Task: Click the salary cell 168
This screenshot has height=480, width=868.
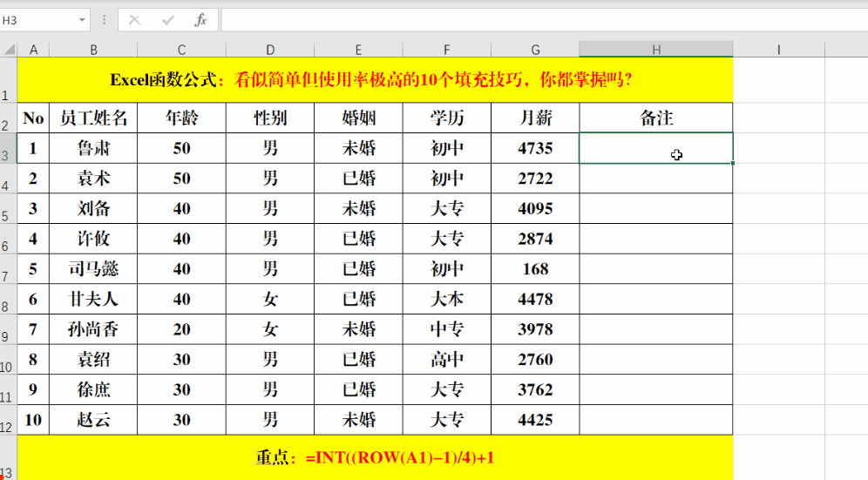Action: [x=535, y=268]
